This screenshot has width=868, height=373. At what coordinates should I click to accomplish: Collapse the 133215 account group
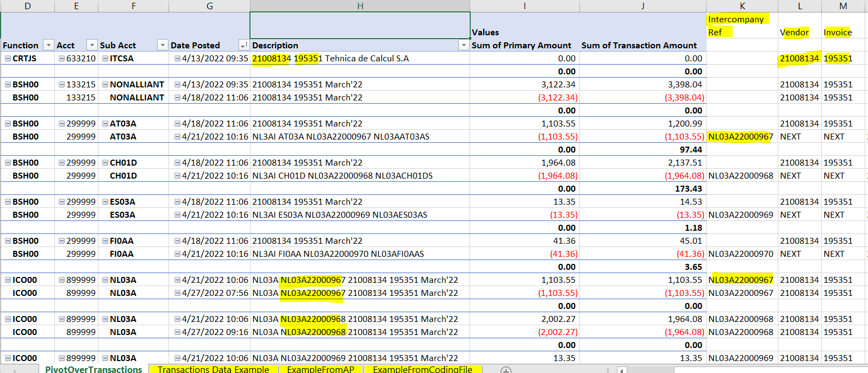tap(62, 85)
